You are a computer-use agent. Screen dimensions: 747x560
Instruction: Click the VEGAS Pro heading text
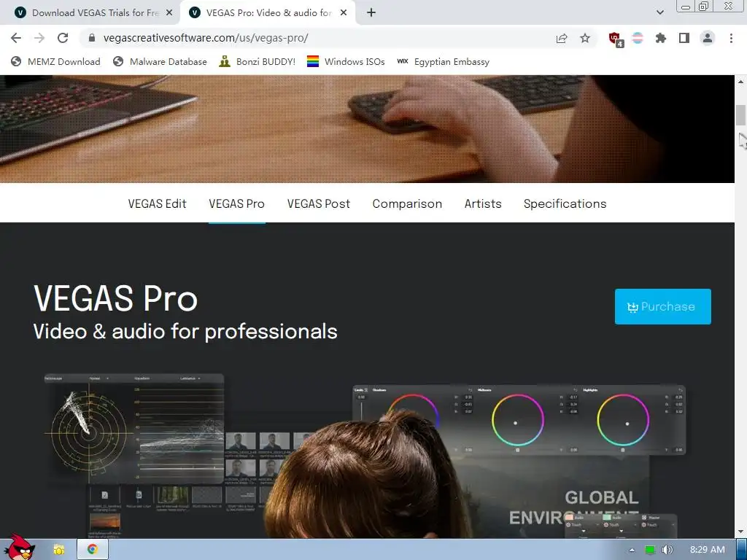pyautogui.click(x=115, y=298)
